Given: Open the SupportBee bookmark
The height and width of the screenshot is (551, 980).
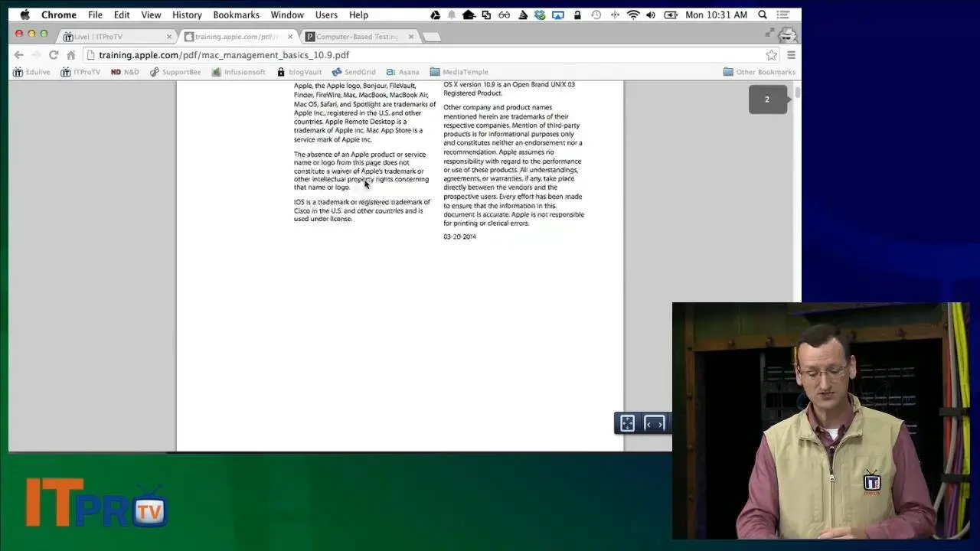Looking at the screenshot, I should (x=175, y=72).
